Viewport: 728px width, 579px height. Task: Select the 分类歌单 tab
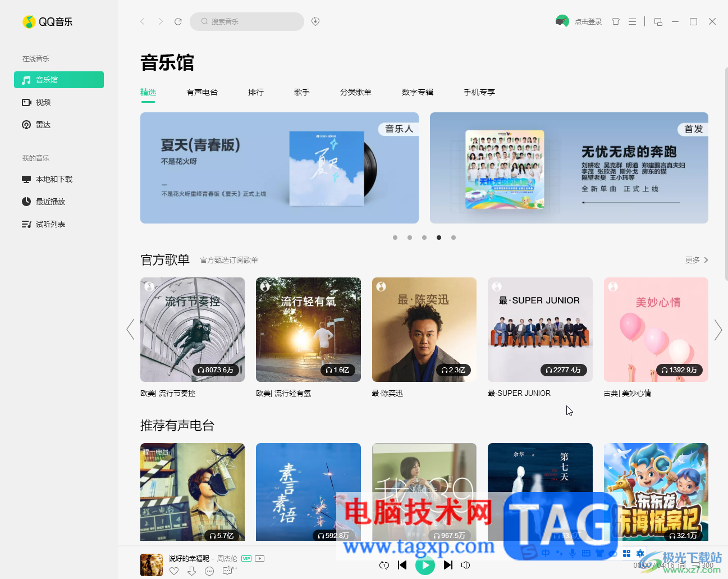coord(356,92)
